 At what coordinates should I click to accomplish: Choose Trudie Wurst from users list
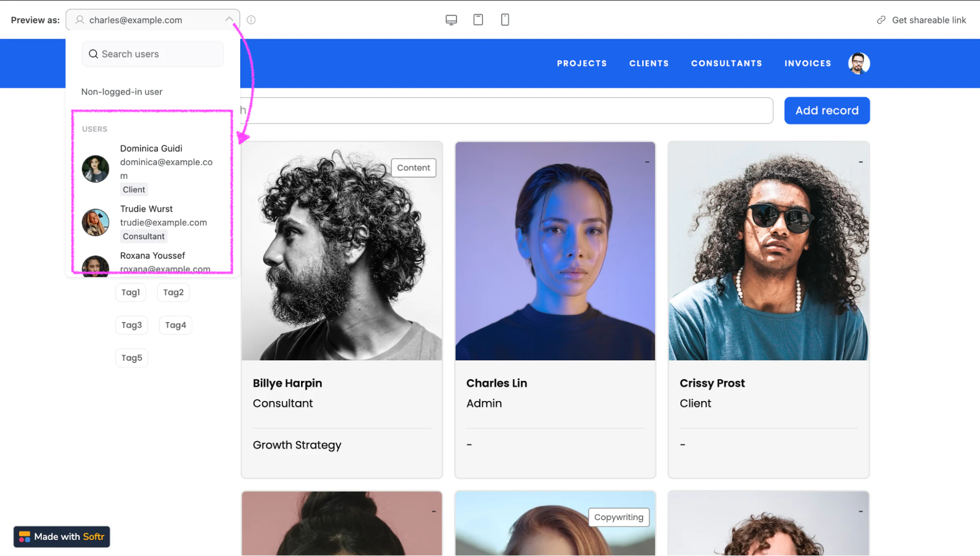point(152,223)
